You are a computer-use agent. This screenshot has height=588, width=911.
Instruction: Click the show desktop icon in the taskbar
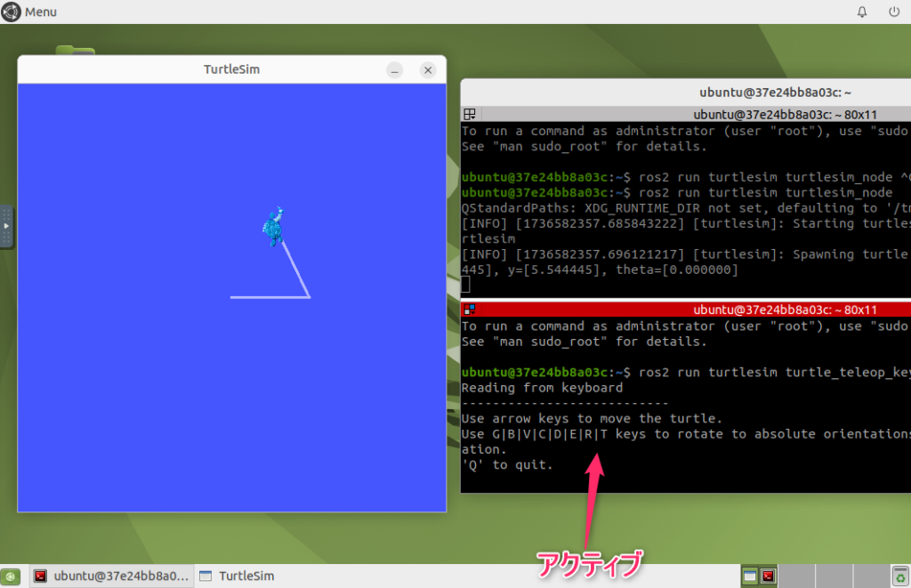click(x=11, y=576)
